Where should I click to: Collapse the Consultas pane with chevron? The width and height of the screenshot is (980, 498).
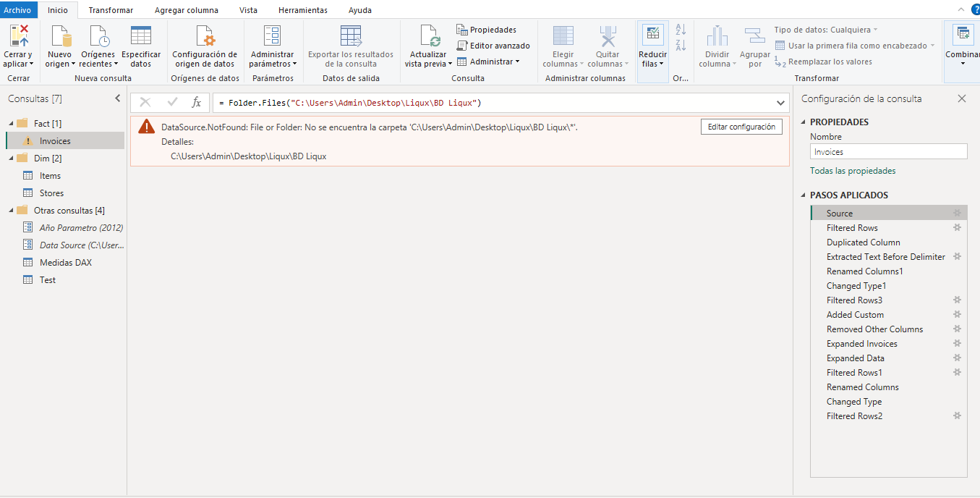click(x=118, y=98)
